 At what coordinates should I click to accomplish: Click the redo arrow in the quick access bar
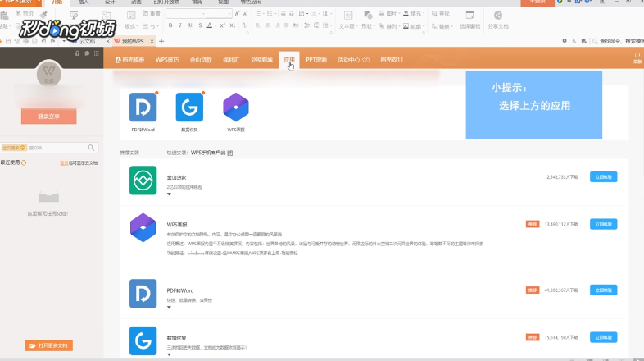tap(52, 41)
